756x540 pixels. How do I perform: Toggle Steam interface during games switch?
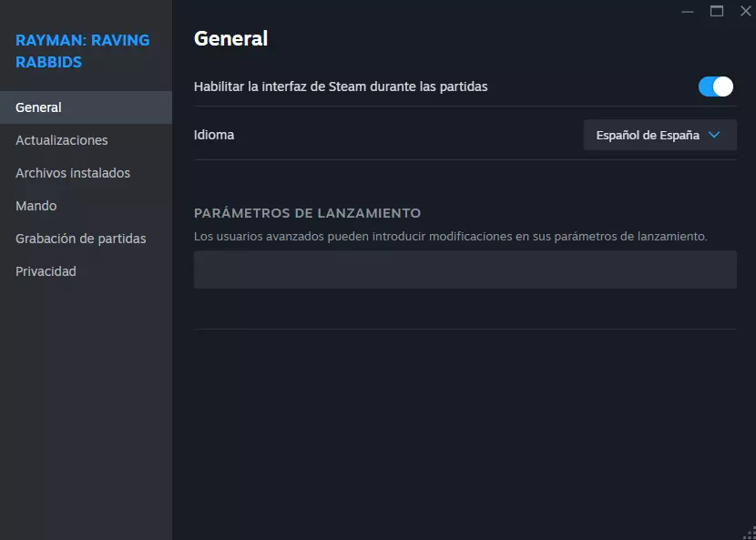(x=716, y=87)
